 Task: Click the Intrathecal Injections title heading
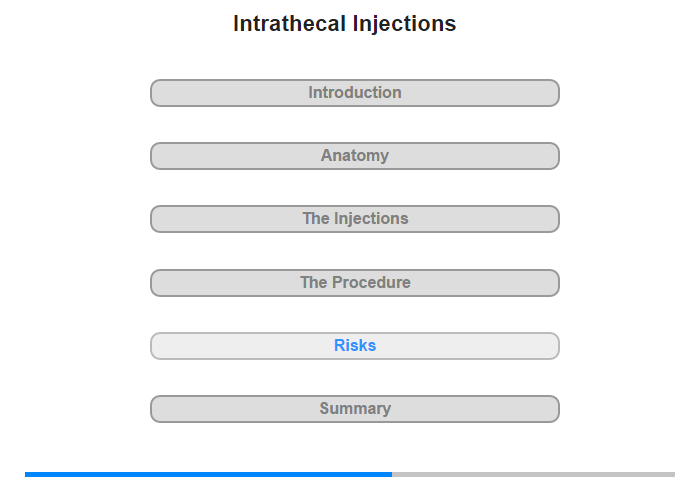(x=345, y=24)
